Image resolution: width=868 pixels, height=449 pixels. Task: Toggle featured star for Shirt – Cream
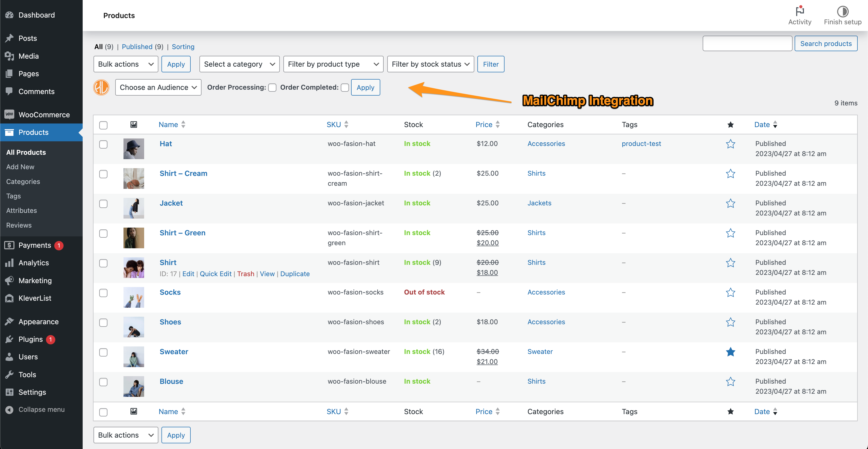[730, 174]
